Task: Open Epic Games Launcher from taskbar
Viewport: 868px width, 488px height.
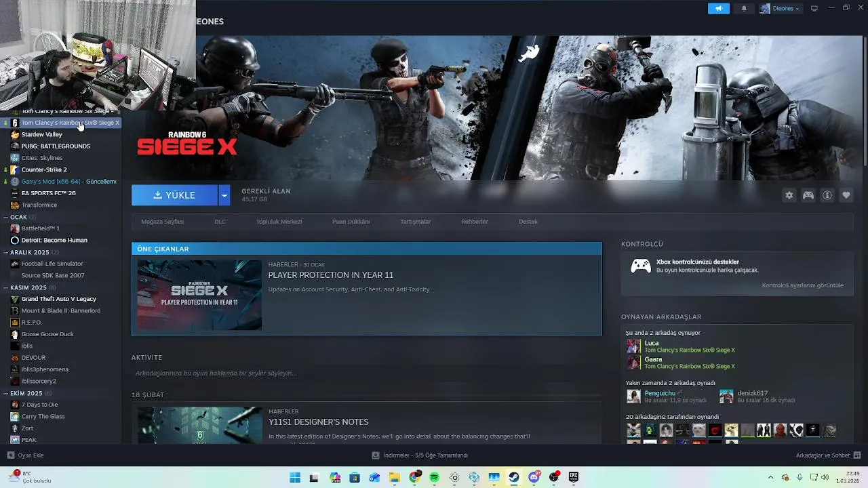Action: [574, 478]
